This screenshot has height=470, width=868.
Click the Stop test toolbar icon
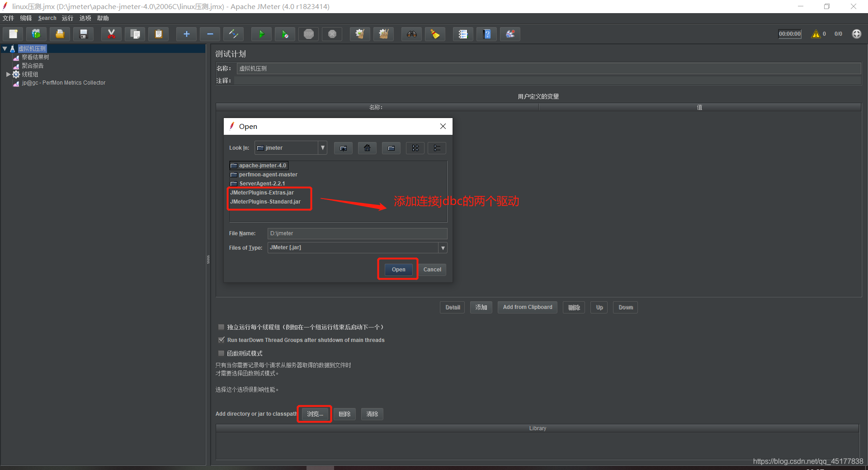tap(309, 34)
